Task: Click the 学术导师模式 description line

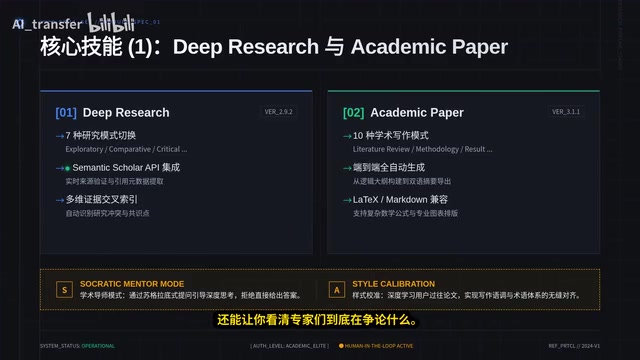Action: point(191,295)
